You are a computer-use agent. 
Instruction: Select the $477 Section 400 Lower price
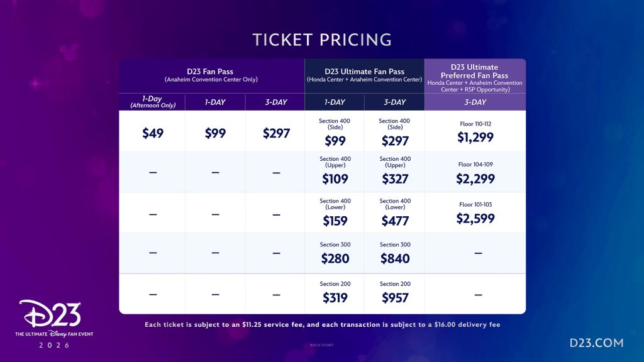tap(394, 221)
